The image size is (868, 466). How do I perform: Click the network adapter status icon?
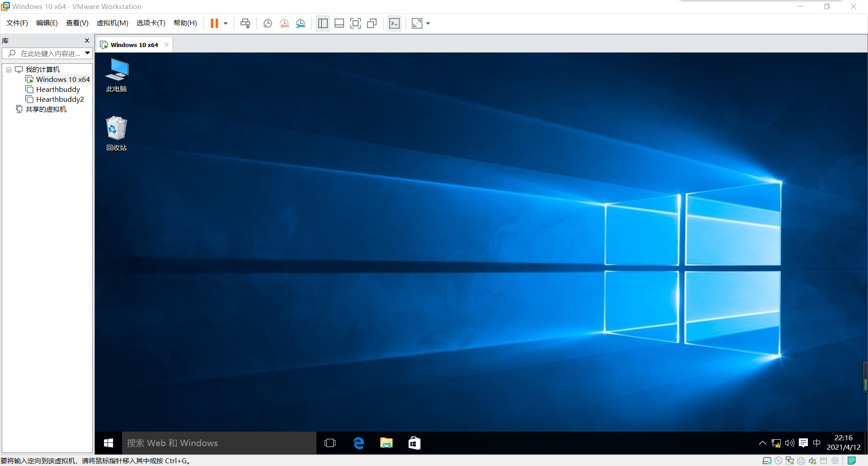point(789,461)
